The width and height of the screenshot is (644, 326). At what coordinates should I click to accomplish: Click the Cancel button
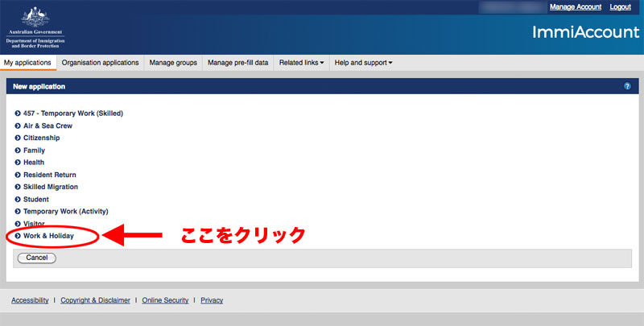click(36, 258)
